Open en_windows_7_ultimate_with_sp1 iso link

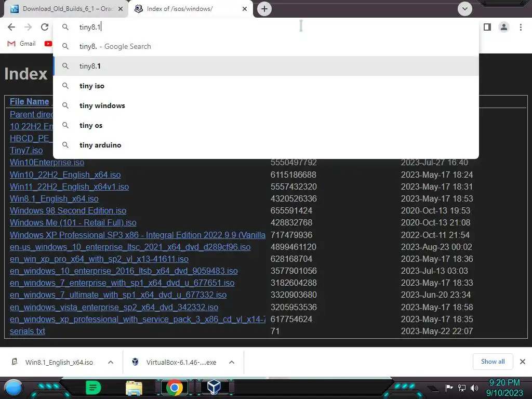click(118, 295)
